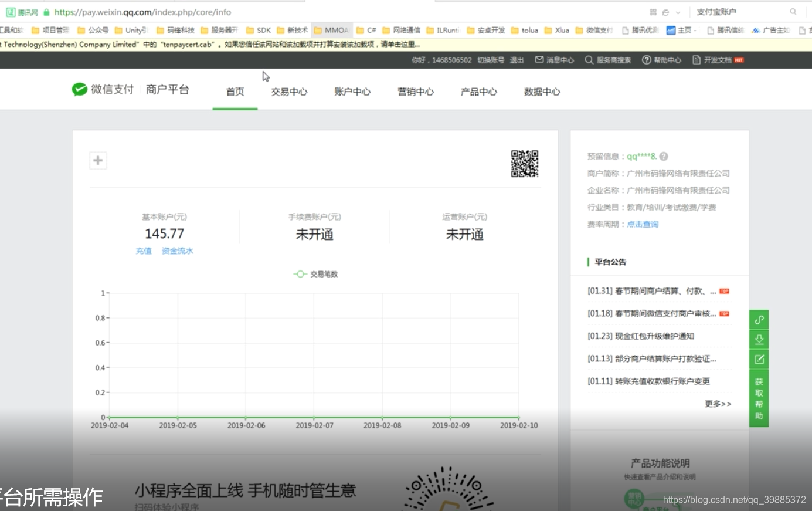Click the green security lock icon

[46, 12]
